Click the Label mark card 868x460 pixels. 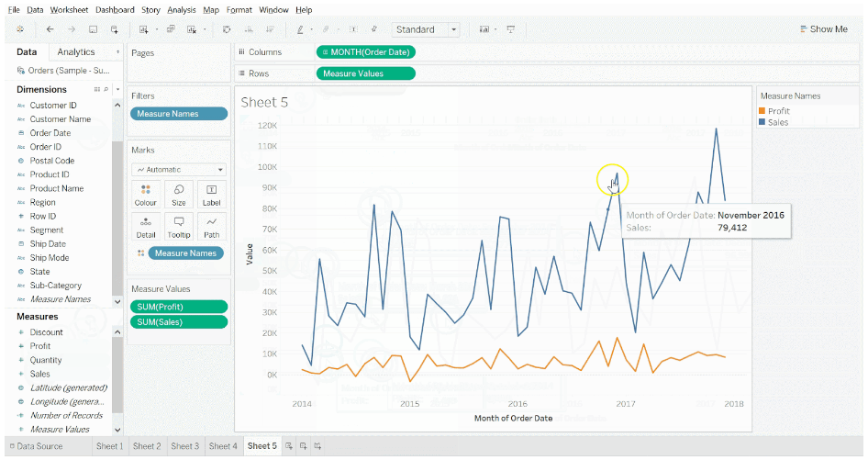[x=212, y=194]
